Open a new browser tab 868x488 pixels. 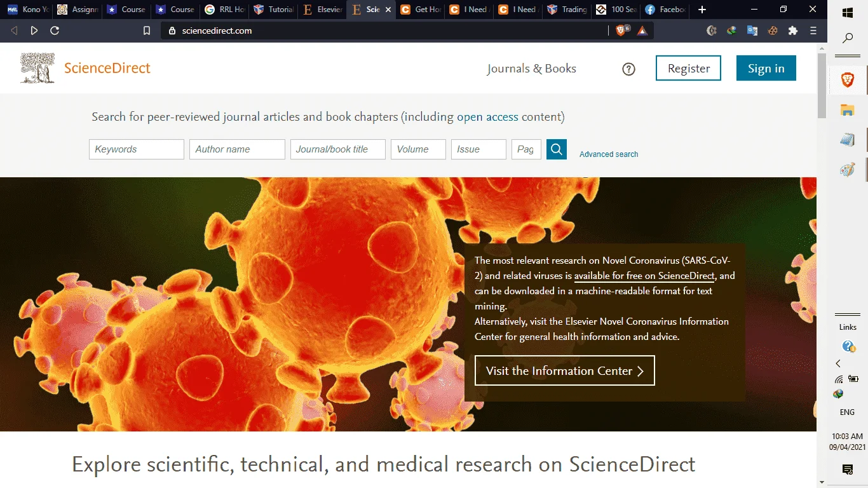pyautogui.click(x=702, y=10)
